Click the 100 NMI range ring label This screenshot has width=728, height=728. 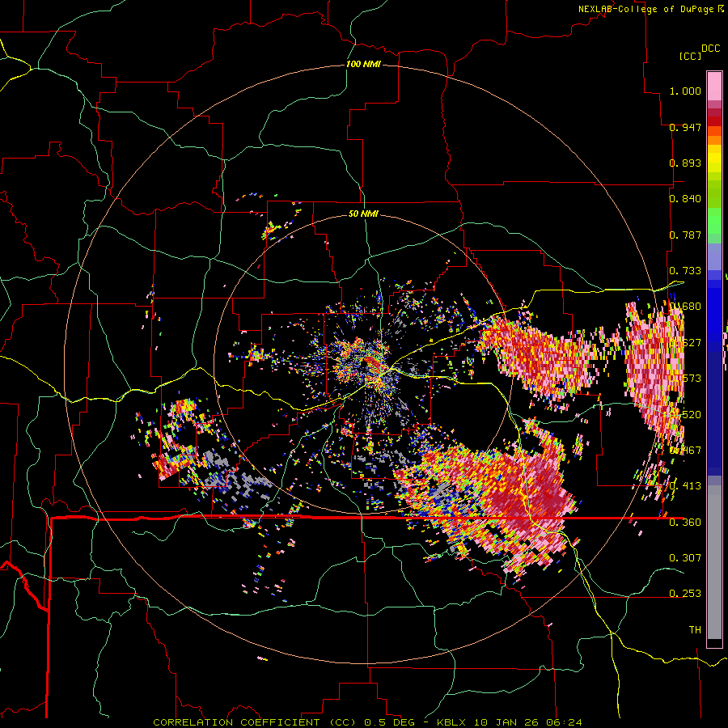pyautogui.click(x=363, y=64)
